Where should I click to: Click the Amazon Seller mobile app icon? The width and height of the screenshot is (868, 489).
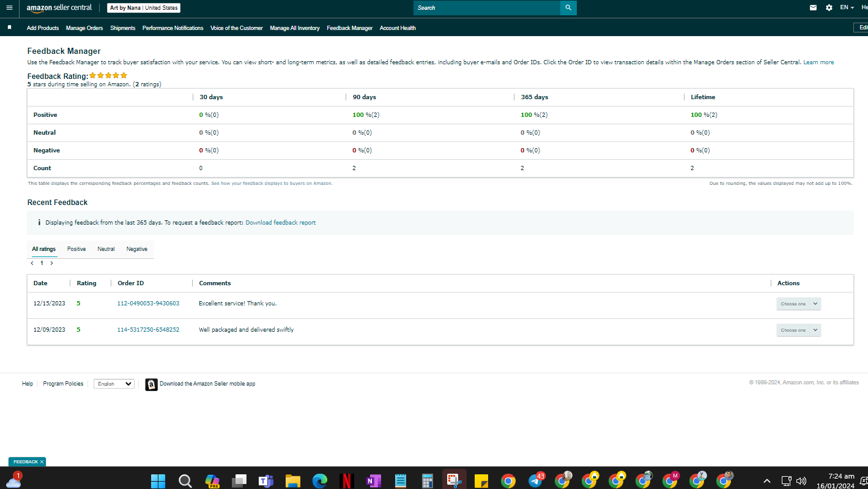click(x=151, y=384)
